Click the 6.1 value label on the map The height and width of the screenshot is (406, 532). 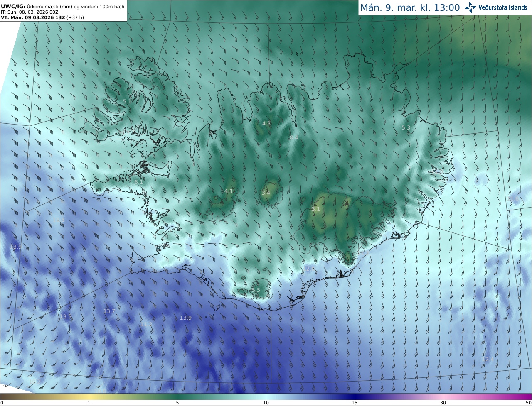139,182
